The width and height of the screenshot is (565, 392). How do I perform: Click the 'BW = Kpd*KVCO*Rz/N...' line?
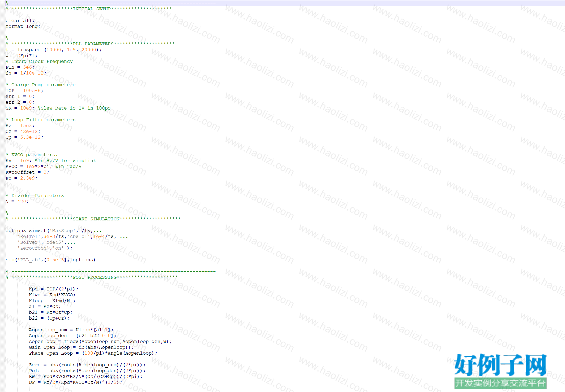point(86,376)
